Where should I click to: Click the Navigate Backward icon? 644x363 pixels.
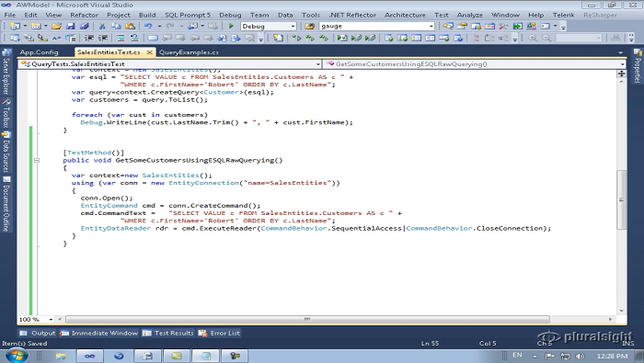pos(192,26)
